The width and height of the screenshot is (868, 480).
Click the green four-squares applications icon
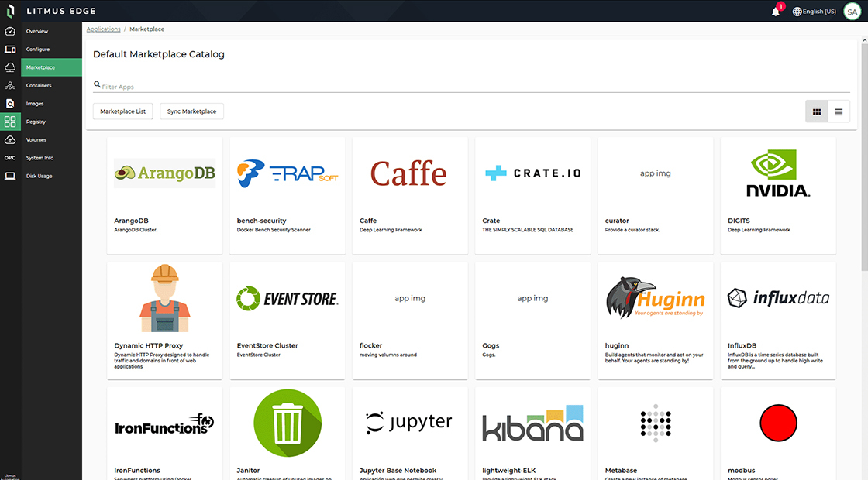[x=10, y=122]
